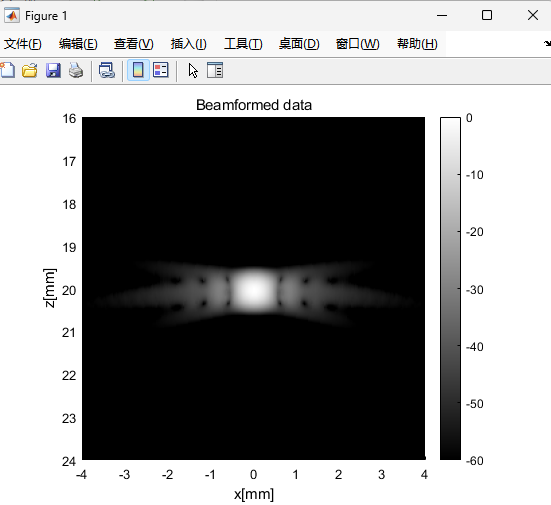Image resolution: width=551 pixels, height=505 pixels.
Task: Toggle the Insert Legend toolbar button
Action: coord(161,70)
